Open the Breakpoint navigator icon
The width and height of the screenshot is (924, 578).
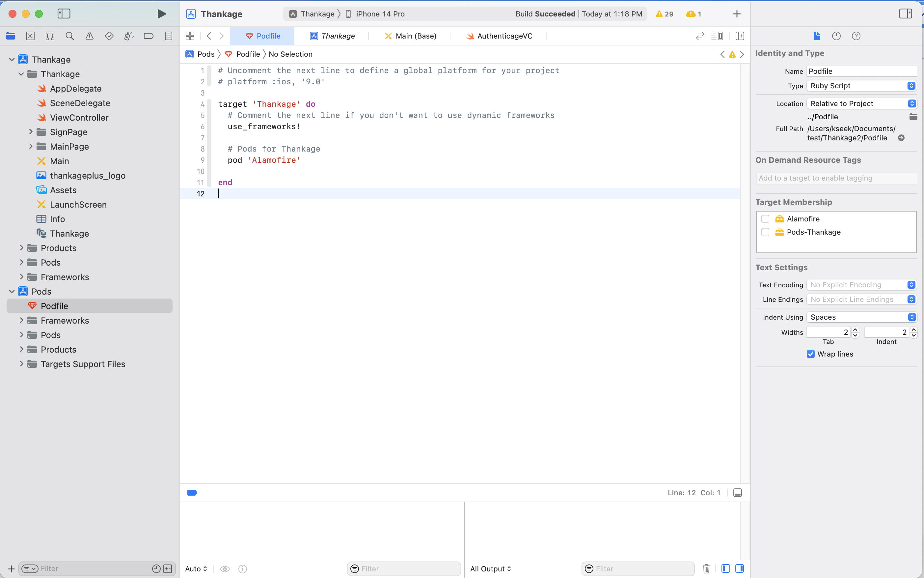pos(149,36)
